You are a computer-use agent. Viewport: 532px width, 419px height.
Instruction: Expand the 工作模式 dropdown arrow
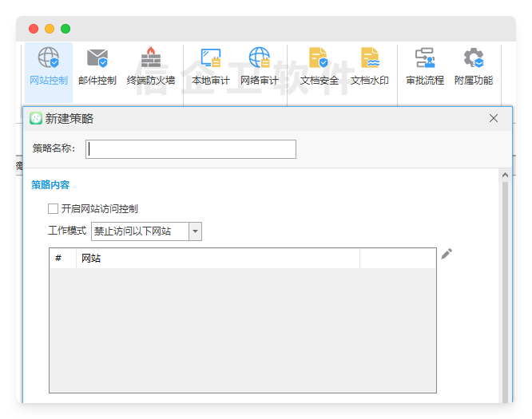(195, 231)
